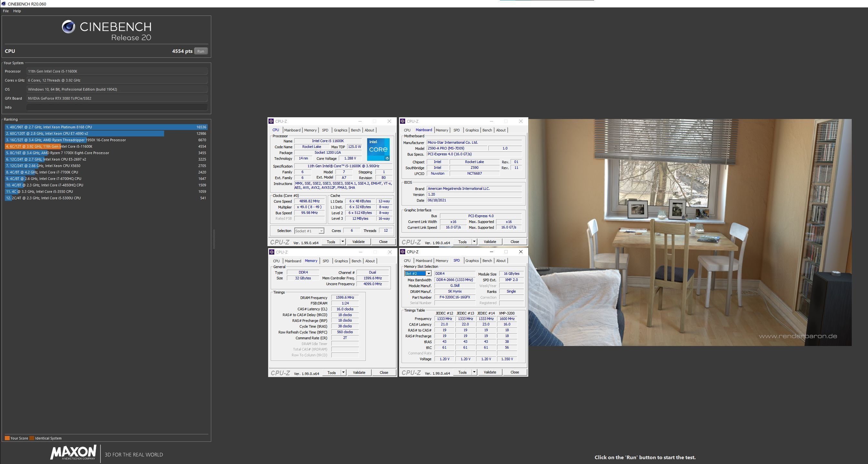Select the highlighted Core i5-11600K ranking row

(x=106, y=146)
